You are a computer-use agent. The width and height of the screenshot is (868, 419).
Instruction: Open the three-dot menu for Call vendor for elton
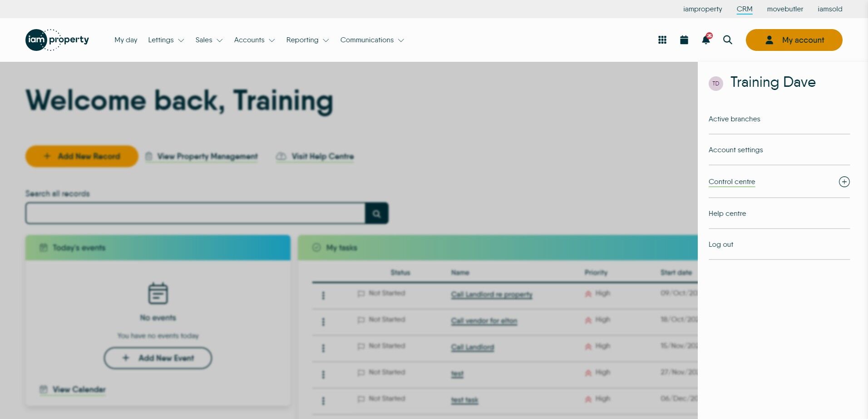[323, 322]
